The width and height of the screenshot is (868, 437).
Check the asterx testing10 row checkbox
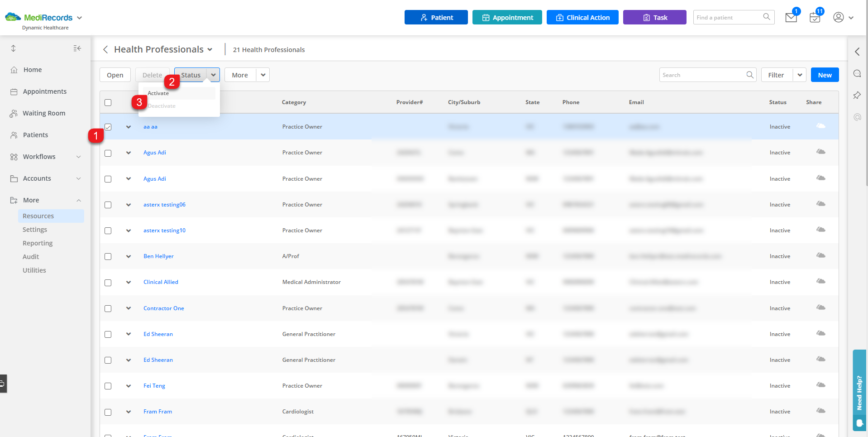108,231
